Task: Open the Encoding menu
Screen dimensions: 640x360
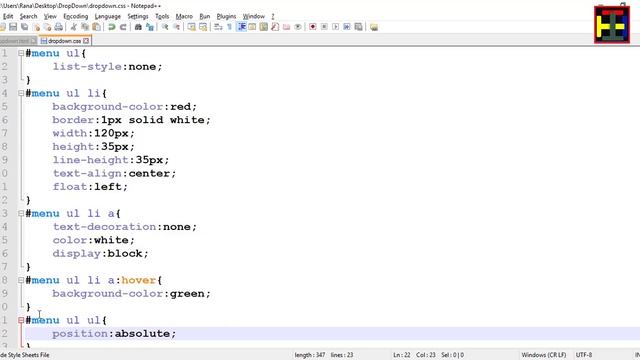Action: pos(76,16)
